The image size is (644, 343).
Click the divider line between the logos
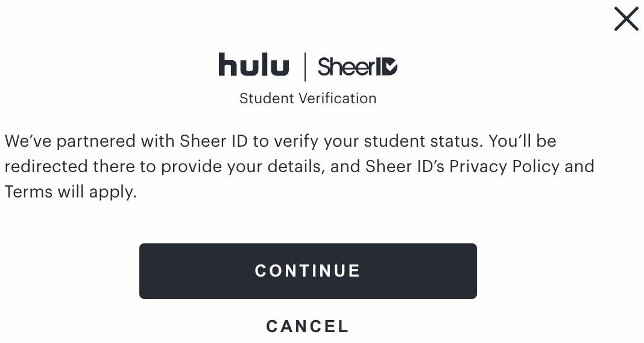coord(305,66)
